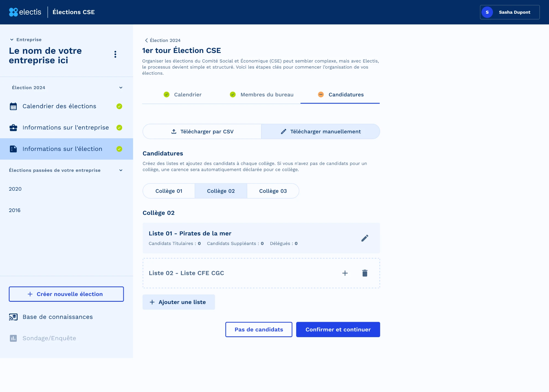Click the Liste 01 - Pirates de la mer title
549x392 pixels.
190,233
